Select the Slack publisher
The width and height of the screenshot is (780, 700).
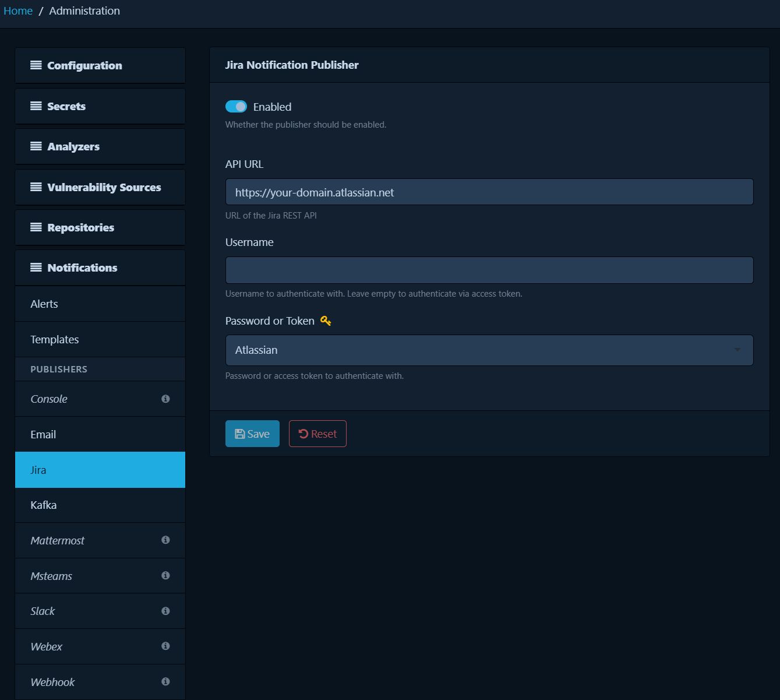pos(100,611)
